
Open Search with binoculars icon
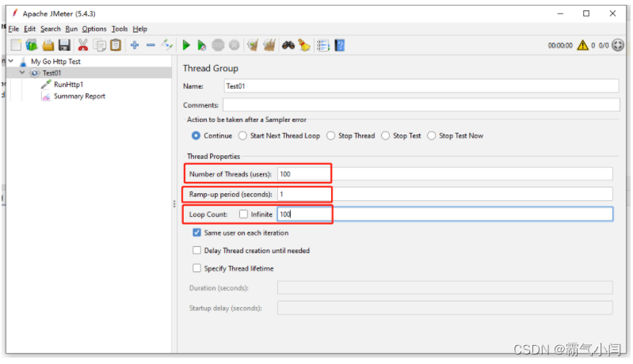288,45
